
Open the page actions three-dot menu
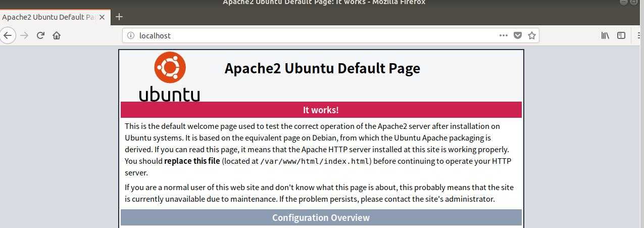[x=503, y=35]
